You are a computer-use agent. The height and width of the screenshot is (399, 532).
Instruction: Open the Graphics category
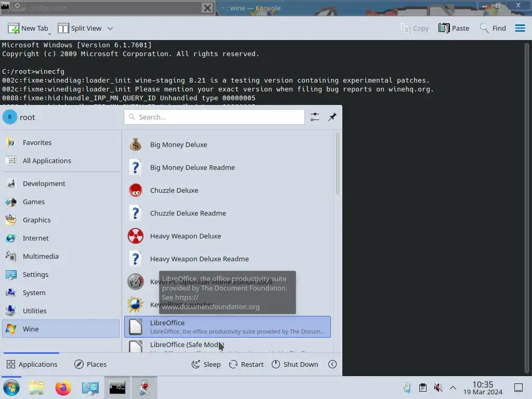point(61,220)
